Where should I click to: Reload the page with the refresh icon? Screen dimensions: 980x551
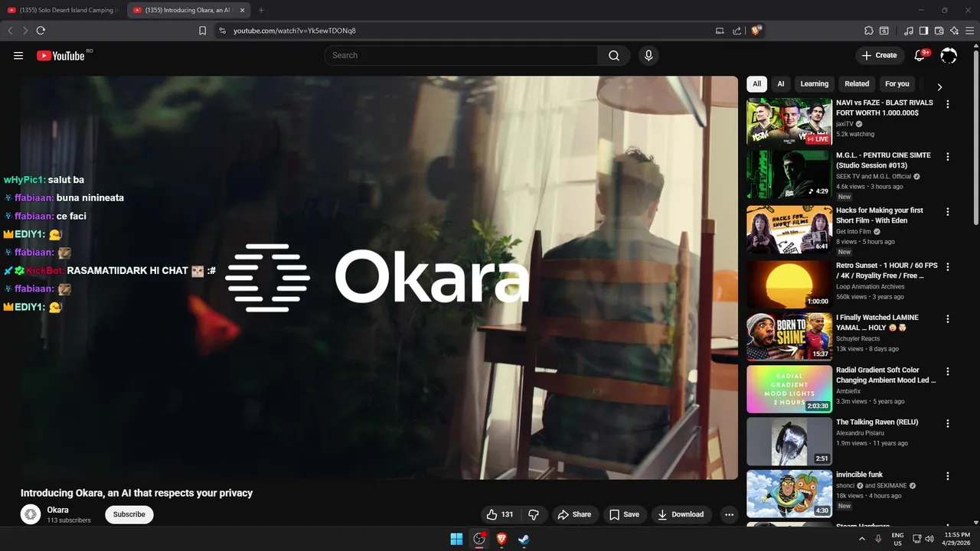pyautogui.click(x=41, y=31)
